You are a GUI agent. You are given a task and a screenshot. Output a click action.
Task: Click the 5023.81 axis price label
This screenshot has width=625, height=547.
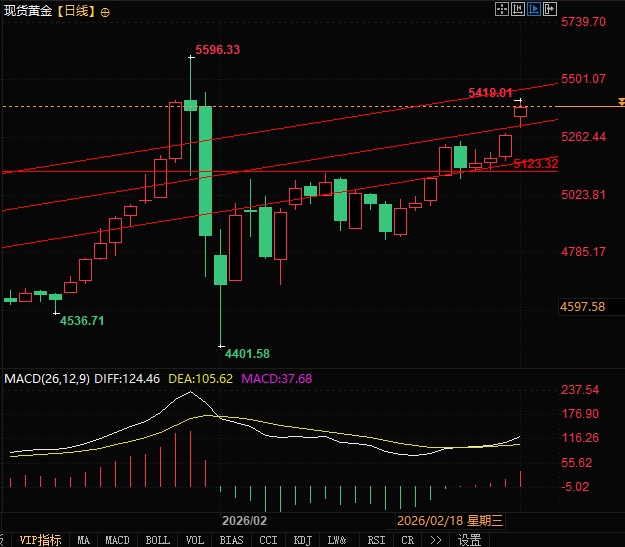584,195
